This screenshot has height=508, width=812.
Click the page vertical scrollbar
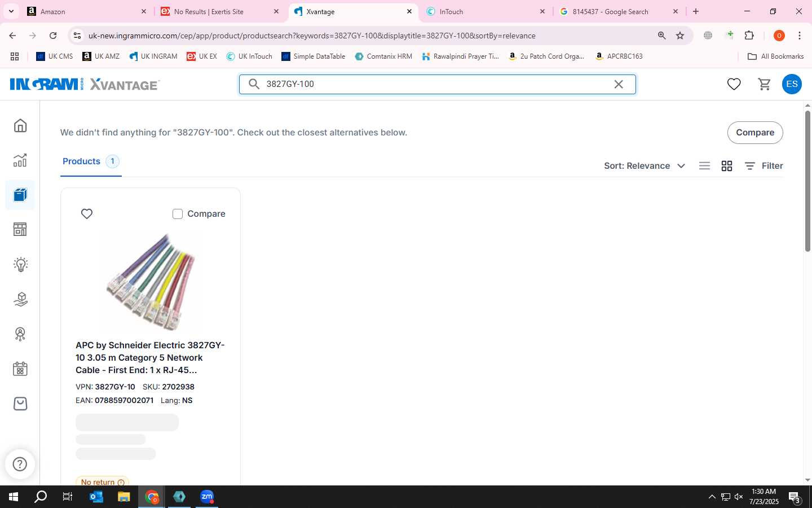(807, 181)
